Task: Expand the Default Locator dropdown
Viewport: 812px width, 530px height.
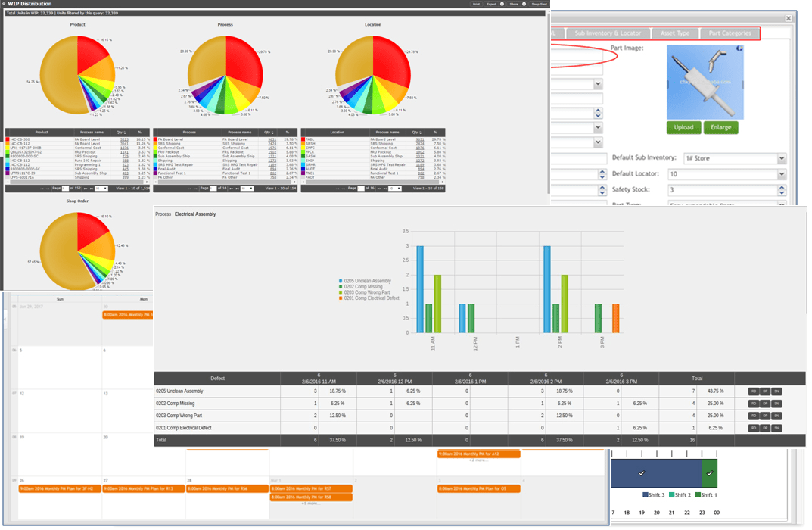Action: tap(781, 174)
